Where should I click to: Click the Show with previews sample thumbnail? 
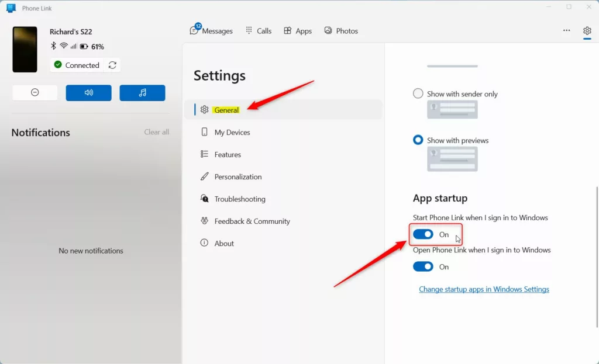452,159
